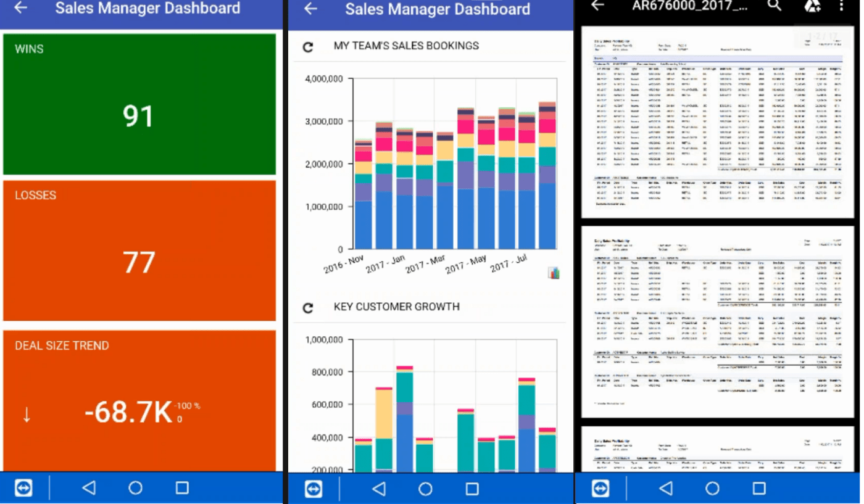Tap Android home circle on the PDF viewer screen
This screenshot has height=504, width=864.
712,489
